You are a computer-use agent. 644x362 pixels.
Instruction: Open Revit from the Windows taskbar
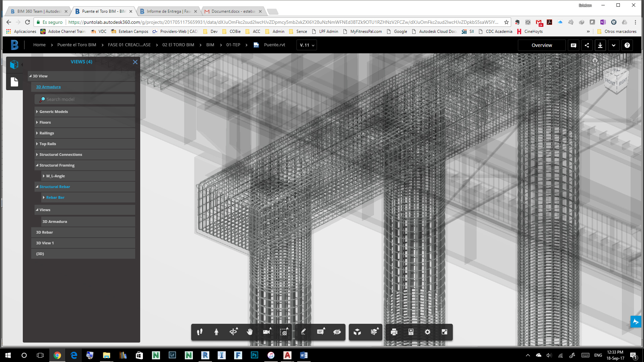tap(205, 355)
